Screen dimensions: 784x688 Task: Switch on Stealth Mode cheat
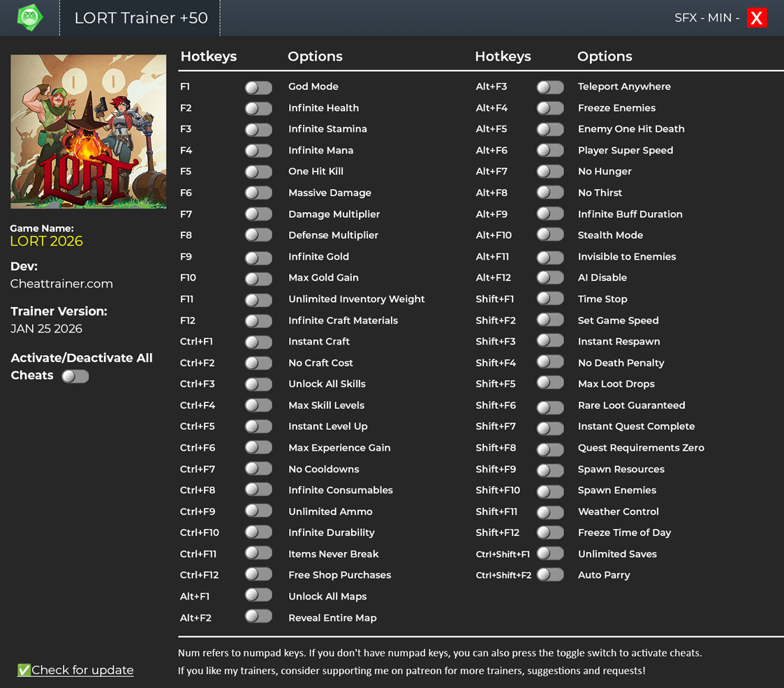[550, 235]
